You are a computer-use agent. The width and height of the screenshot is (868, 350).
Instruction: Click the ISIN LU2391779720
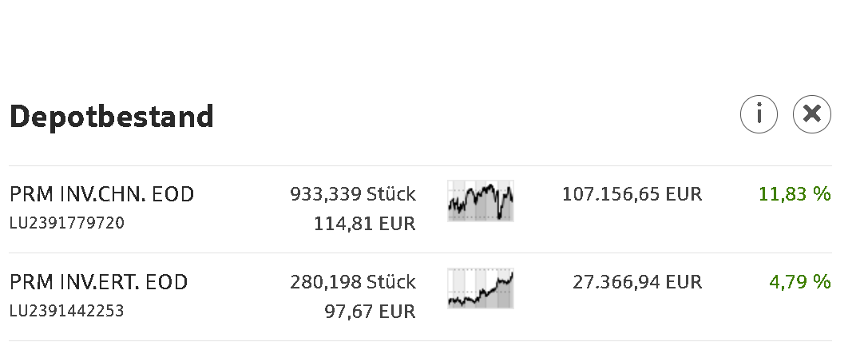(67, 223)
